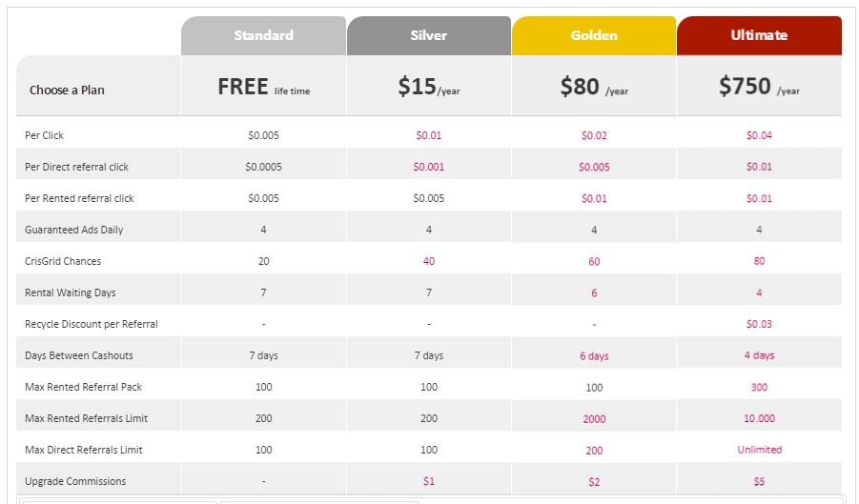The width and height of the screenshot is (859, 504).
Task: Select the Ultimate plan header tab
Action: [759, 35]
